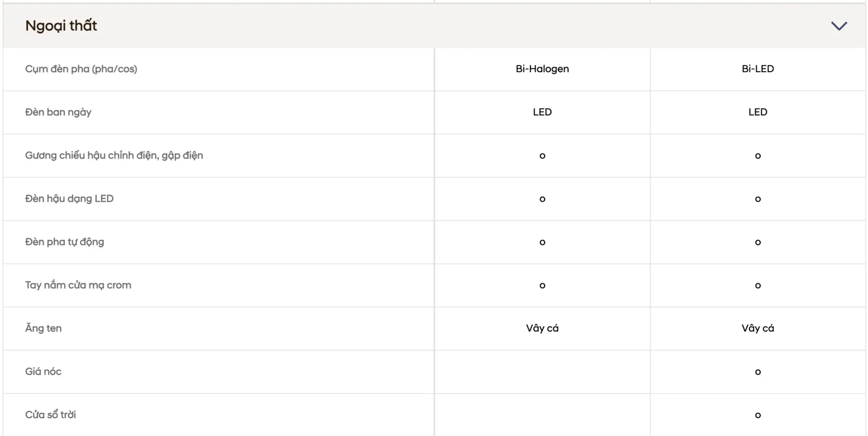The height and width of the screenshot is (436, 868).
Task: Click the Bi-Halogen headlight value
Action: (542, 69)
